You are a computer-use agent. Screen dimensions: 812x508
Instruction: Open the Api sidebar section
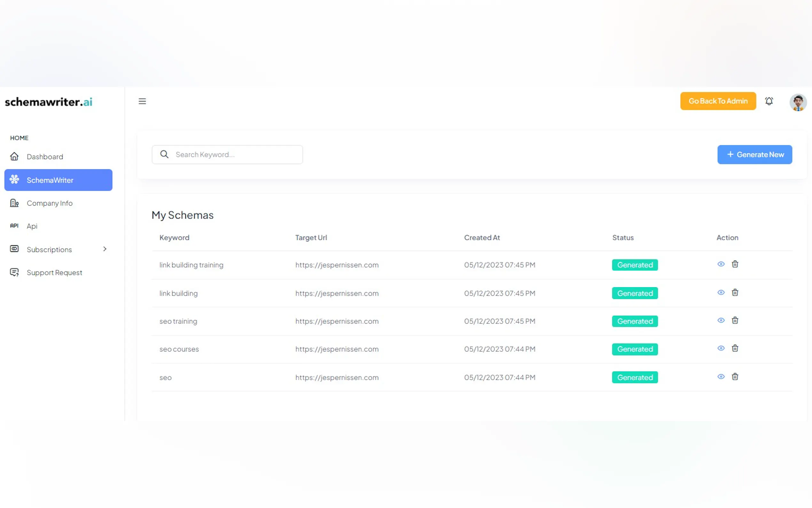pos(32,226)
